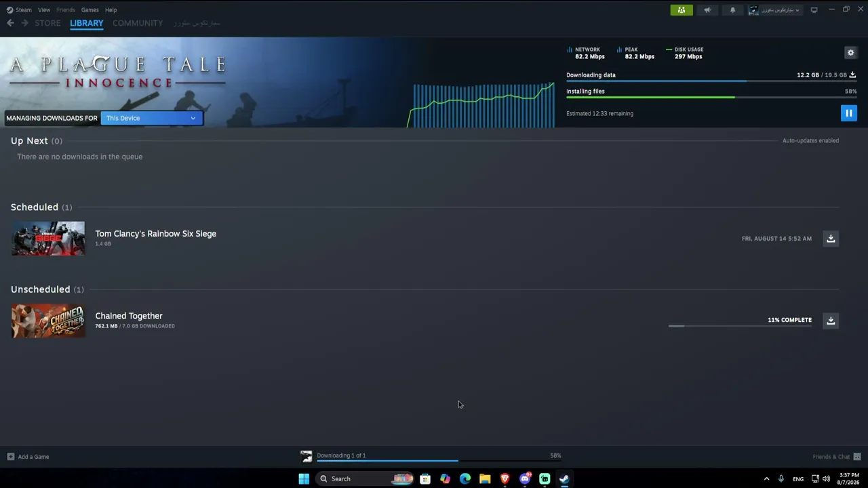
Task: Click the Chained Together progress bar
Action: 740,326
